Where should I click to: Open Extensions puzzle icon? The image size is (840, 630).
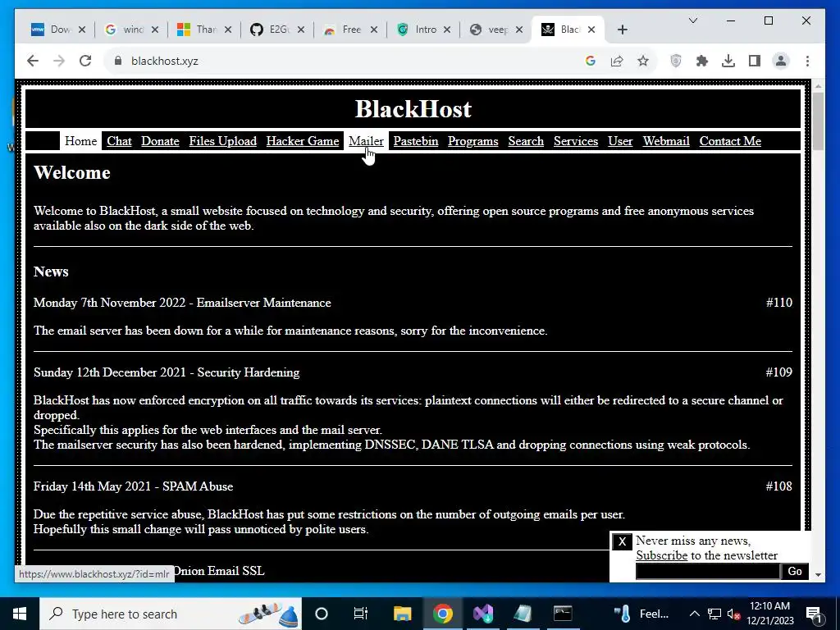click(702, 61)
